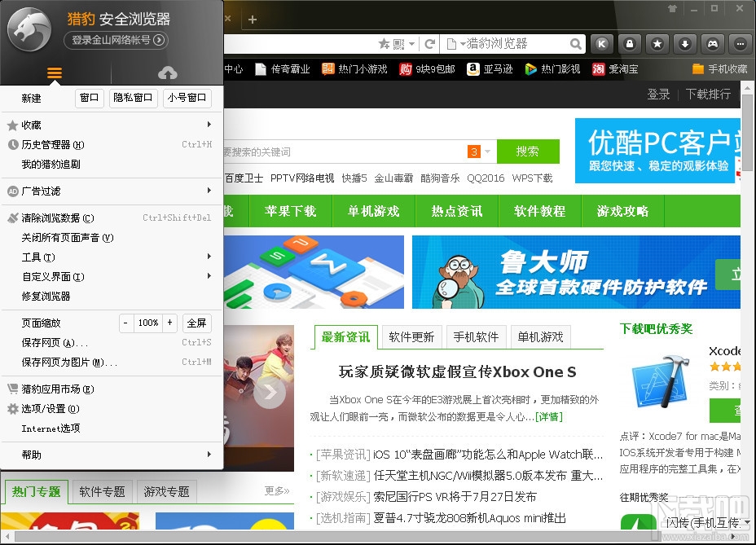Click the green 搜索 search button
The width and height of the screenshot is (756, 545).
[528, 152]
